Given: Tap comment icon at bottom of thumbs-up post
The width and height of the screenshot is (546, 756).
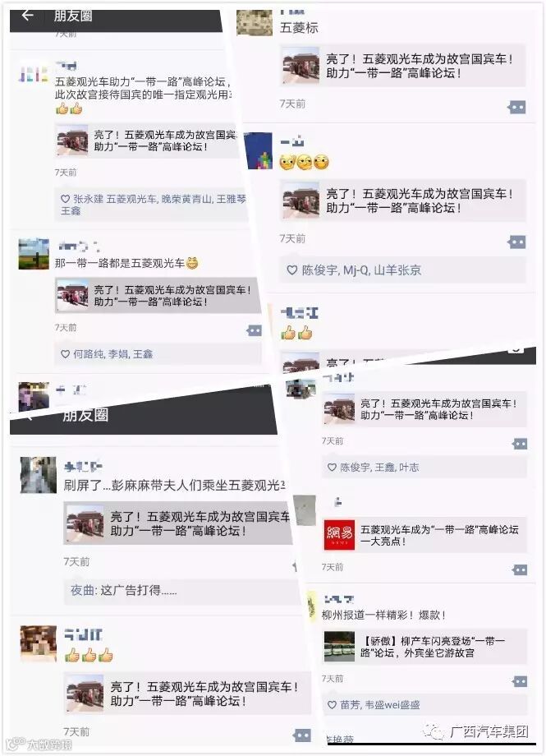Looking at the screenshot, I should point(302,735).
